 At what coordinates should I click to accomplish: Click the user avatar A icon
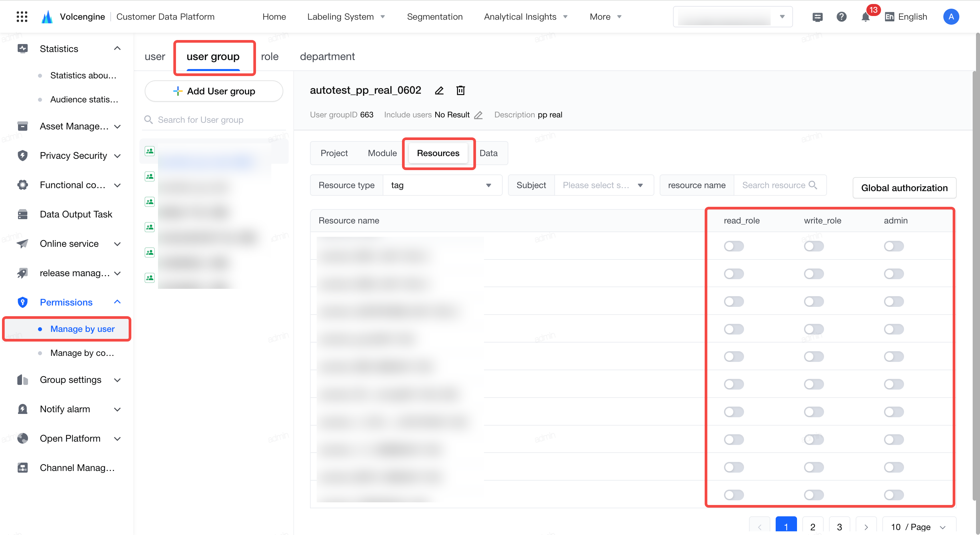pos(951,17)
